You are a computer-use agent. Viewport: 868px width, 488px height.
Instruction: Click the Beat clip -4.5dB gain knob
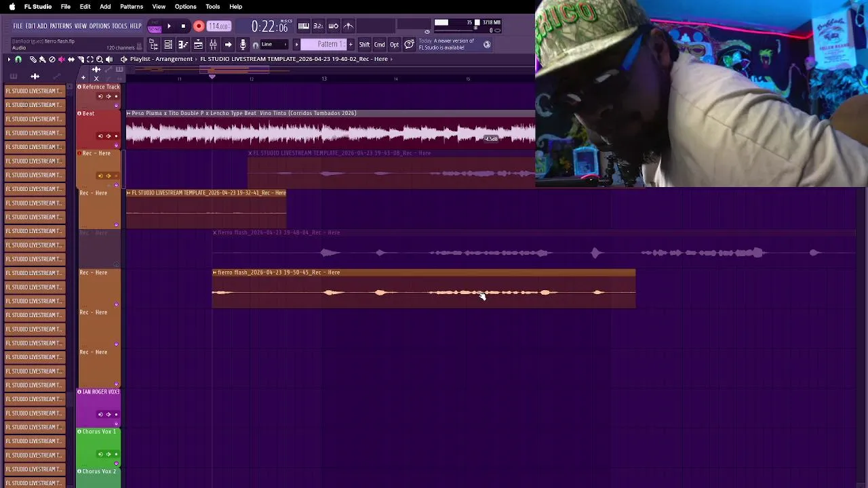[491, 139]
